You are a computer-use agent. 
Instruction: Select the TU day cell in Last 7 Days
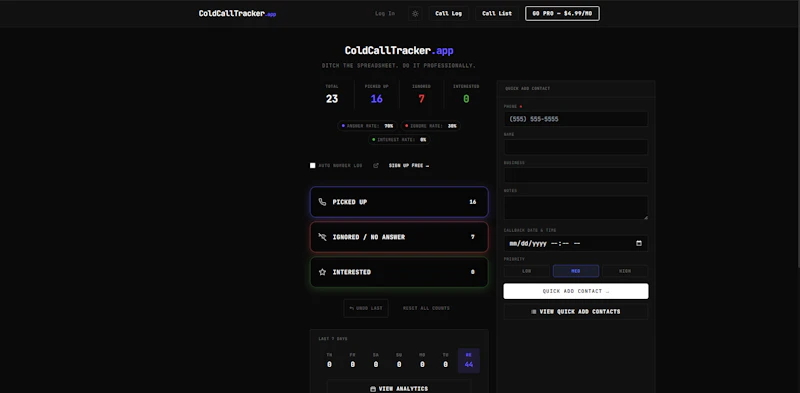445,360
